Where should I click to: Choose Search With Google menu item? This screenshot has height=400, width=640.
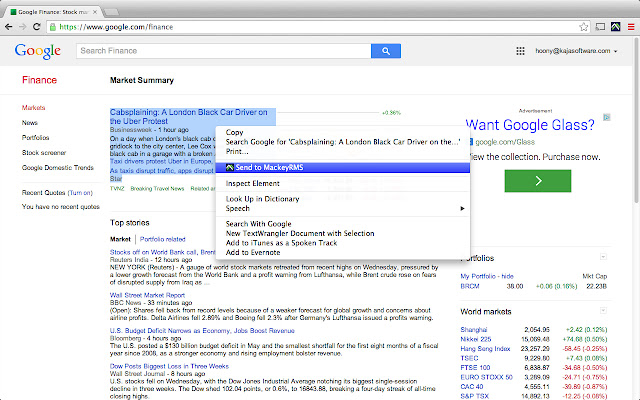click(342, 224)
